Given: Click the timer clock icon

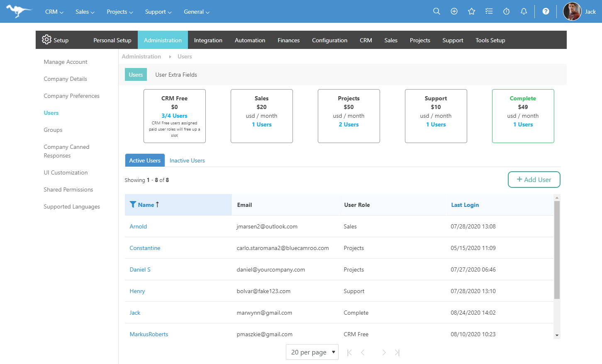Looking at the screenshot, I should click(506, 11).
